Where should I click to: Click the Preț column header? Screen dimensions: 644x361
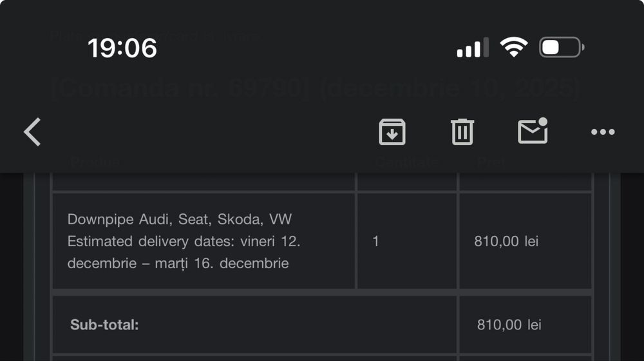tap(491, 162)
